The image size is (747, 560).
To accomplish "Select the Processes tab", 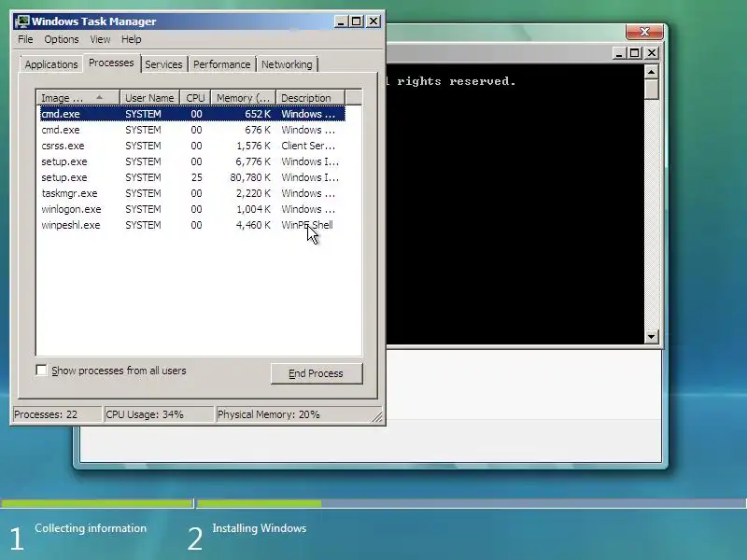I will (111, 63).
